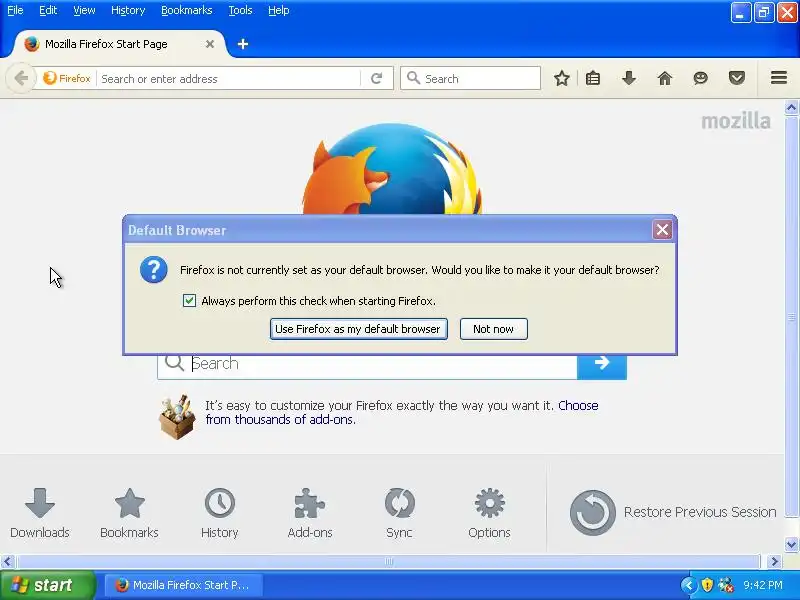Viewport: 800px width, 600px height.
Task: Open the hamburger menu button
Action: (x=779, y=78)
